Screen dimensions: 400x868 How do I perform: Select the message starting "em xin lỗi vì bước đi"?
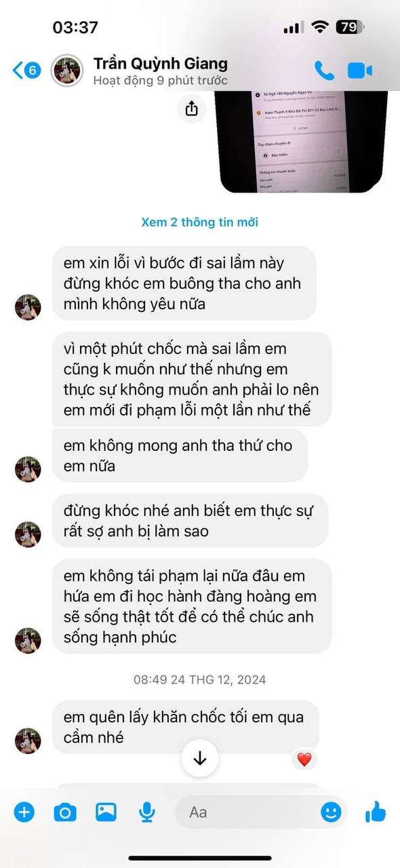[184, 283]
